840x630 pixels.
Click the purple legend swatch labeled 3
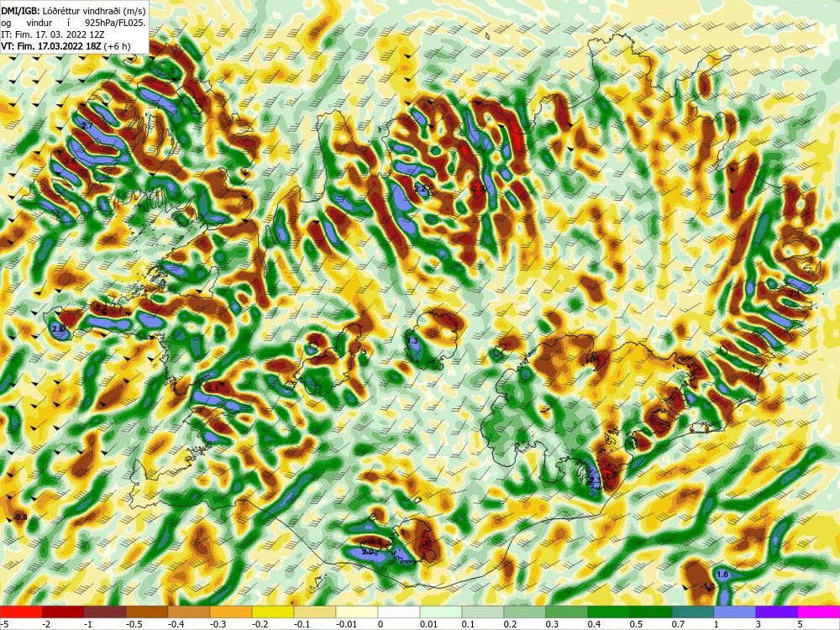(x=777, y=612)
